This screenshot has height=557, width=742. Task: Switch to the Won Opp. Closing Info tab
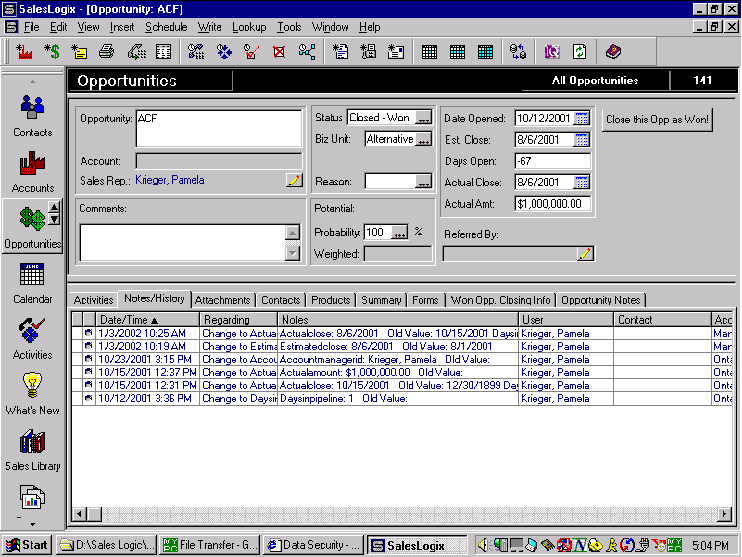(500, 300)
